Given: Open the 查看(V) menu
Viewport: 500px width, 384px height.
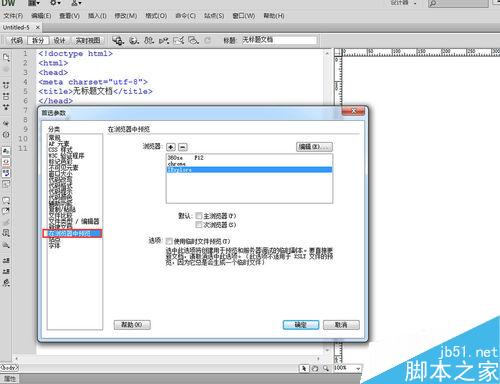Looking at the screenshot, I should click(70, 16).
